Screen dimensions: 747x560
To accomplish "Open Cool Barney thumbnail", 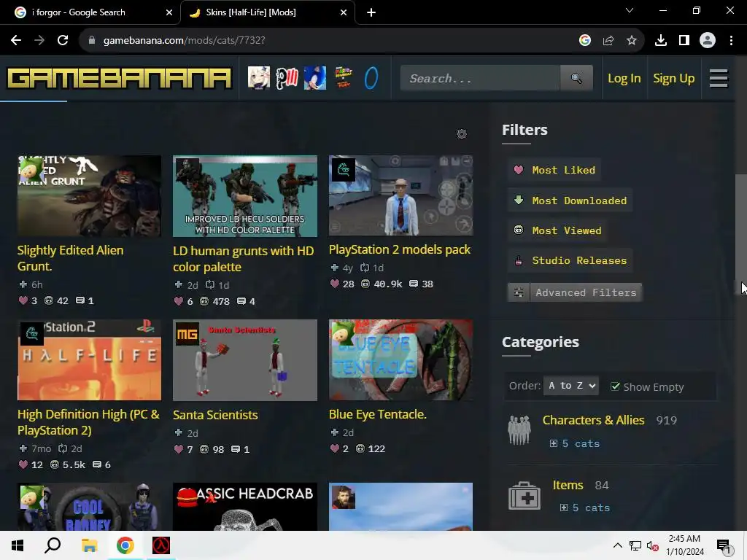I will [x=89, y=507].
